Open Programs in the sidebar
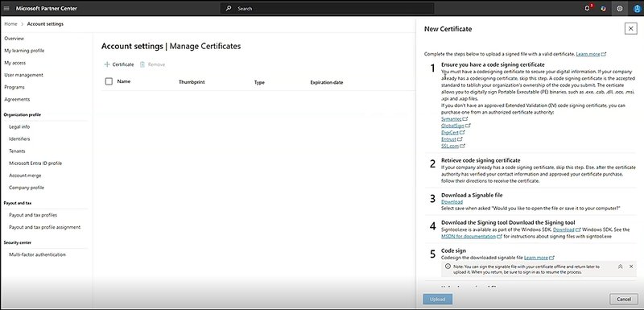The image size is (644, 310). (14, 87)
